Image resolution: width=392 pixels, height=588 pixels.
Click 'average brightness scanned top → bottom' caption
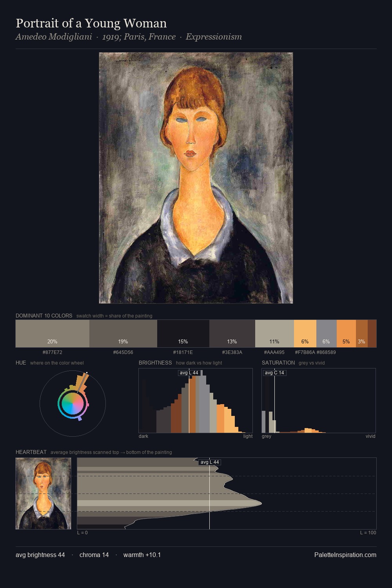[111, 452]
